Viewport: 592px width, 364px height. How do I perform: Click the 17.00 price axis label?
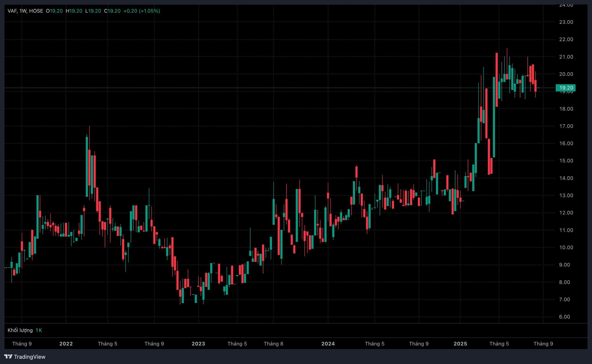[x=566, y=126]
